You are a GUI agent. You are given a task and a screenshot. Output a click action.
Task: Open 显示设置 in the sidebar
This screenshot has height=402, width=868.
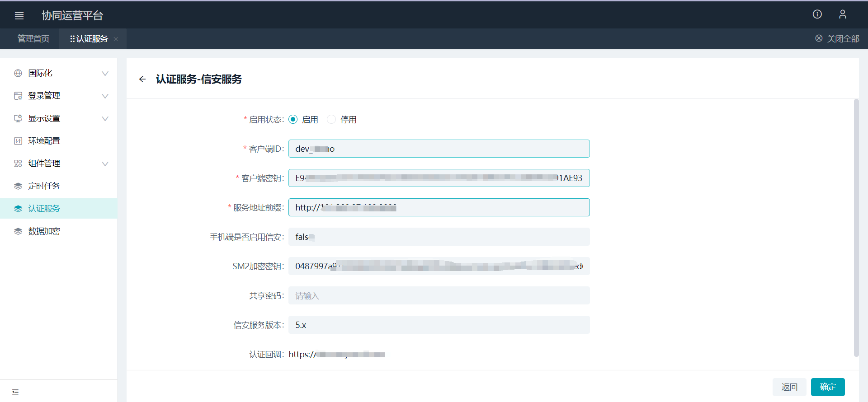pos(44,118)
